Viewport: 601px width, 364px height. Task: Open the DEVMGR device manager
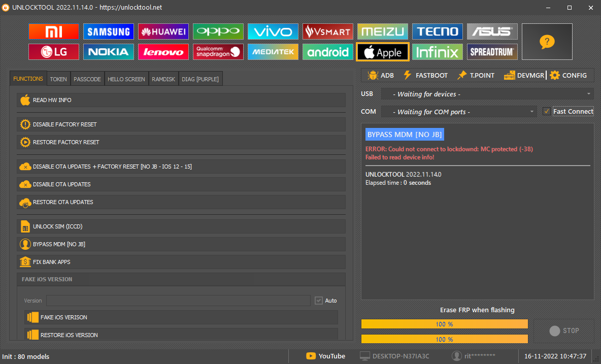(524, 76)
